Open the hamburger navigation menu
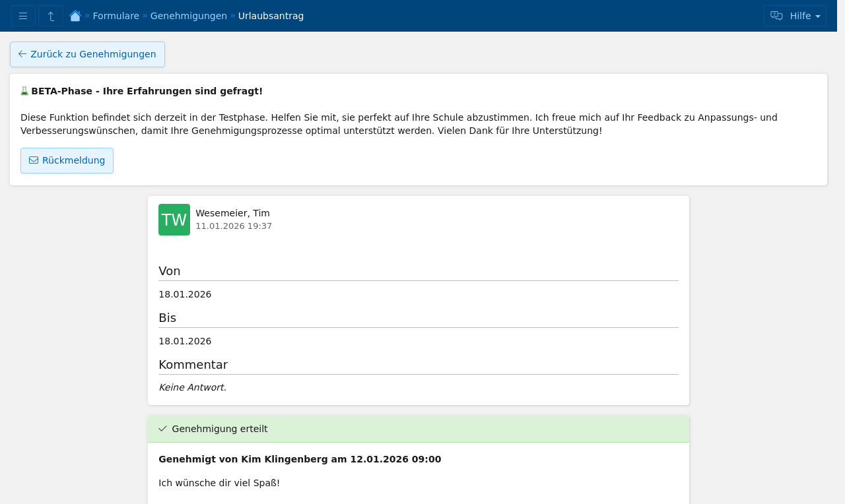Image resolution: width=845 pixels, height=504 pixels. coord(23,16)
